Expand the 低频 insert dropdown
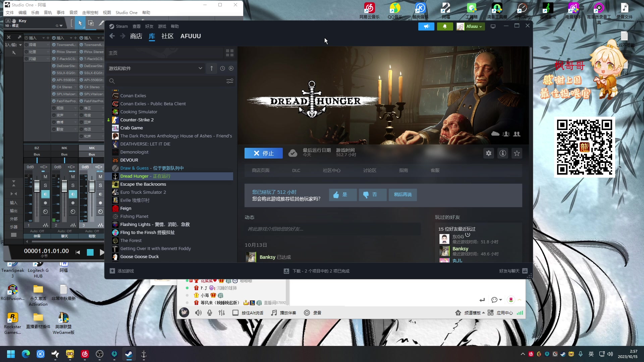Screen dimensions: 644x362 [x=76, y=108]
